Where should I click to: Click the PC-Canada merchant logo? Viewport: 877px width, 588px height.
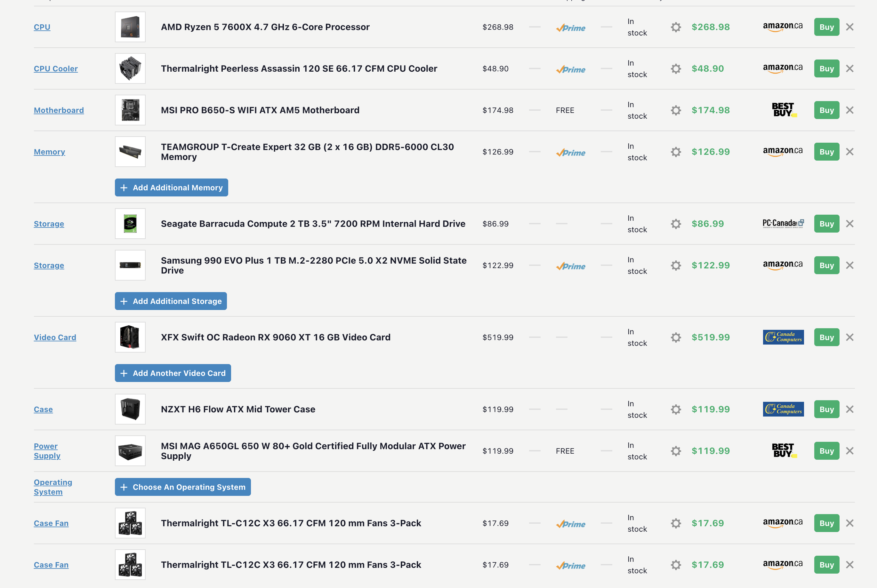pos(783,224)
